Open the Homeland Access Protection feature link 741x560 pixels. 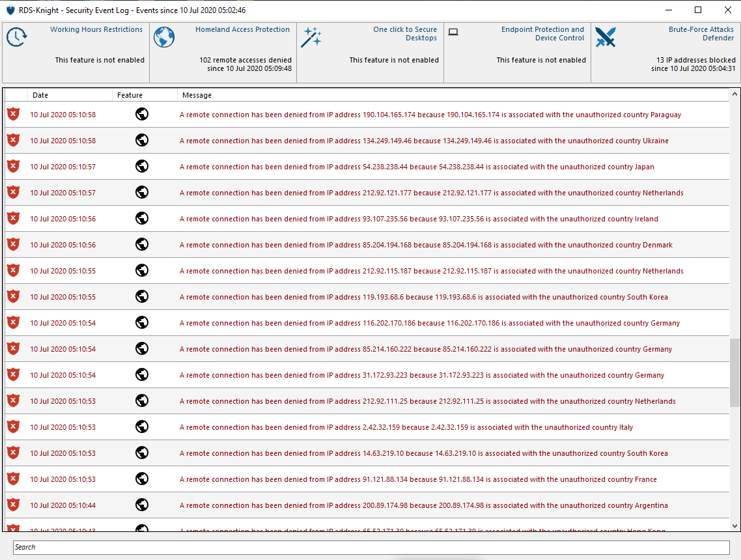tap(242, 29)
